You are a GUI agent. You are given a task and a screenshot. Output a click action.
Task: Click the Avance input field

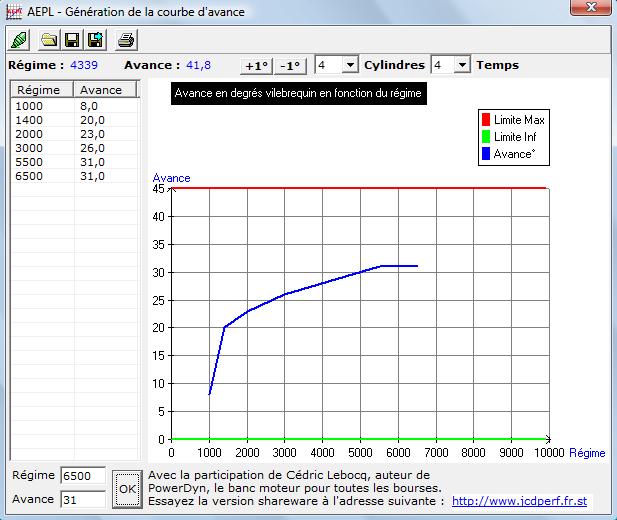(82, 499)
